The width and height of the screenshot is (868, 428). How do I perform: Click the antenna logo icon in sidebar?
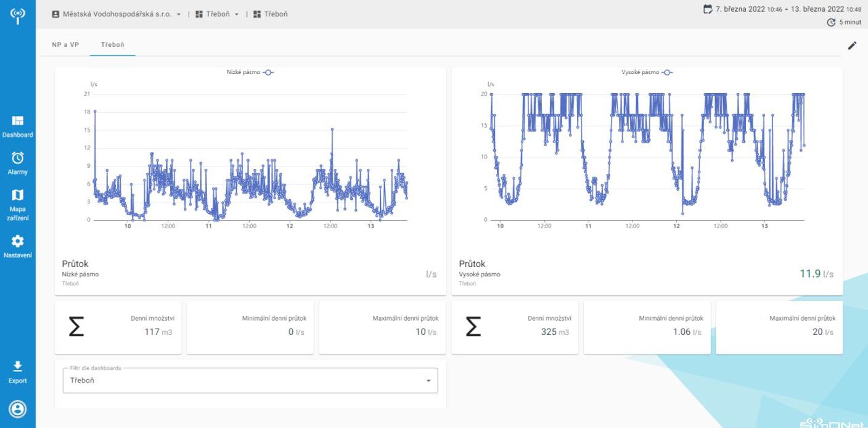pos(18,16)
